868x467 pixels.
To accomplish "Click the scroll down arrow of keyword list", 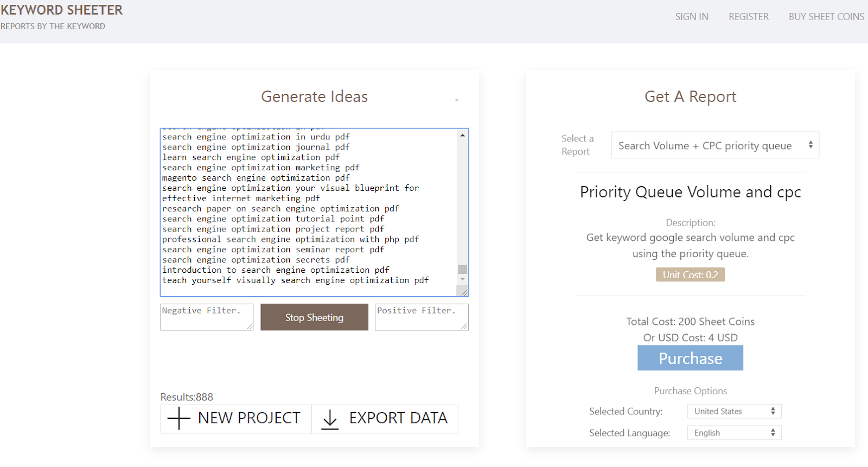I will click(462, 279).
